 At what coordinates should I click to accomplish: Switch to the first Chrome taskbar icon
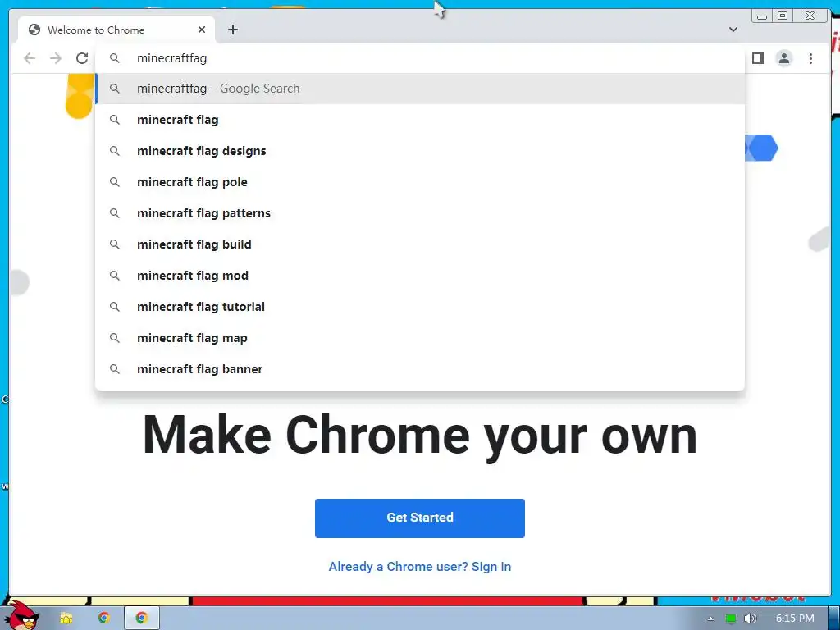104,619
